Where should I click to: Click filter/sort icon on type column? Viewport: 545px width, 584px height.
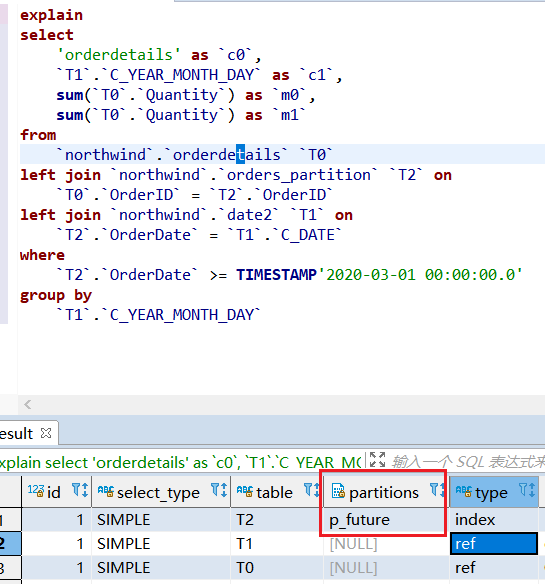527,490
